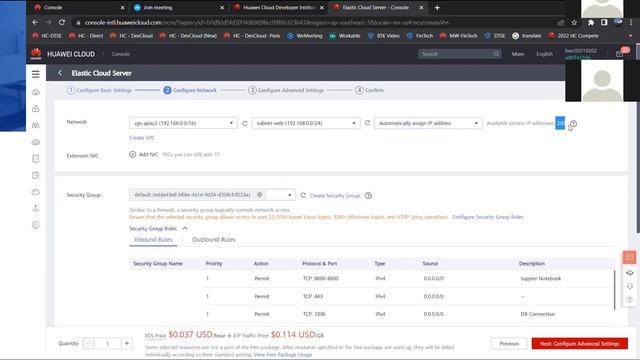Open the browser extensions puzzle icon
This screenshot has height=360, width=640.
(591, 22)
